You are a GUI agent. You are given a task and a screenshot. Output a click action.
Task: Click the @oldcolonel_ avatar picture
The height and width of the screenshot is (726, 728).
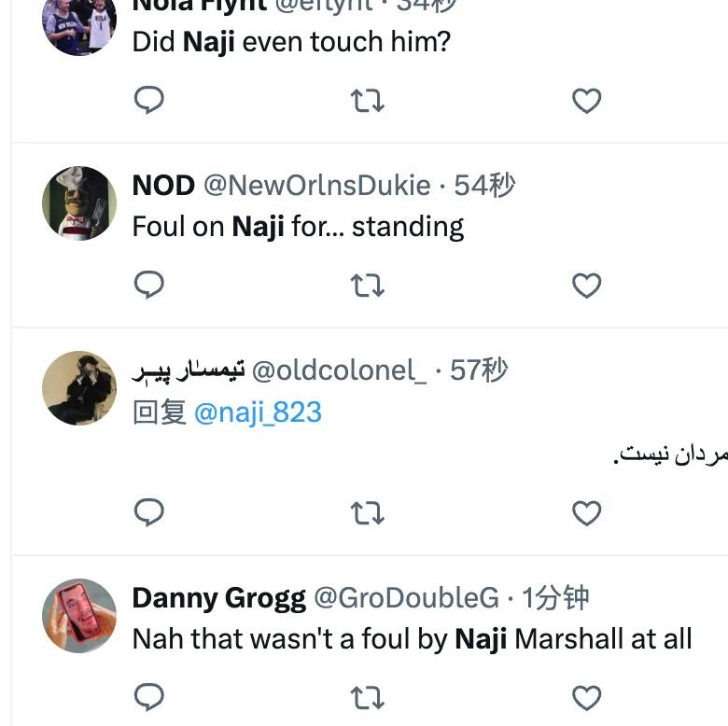click(79, 388)
